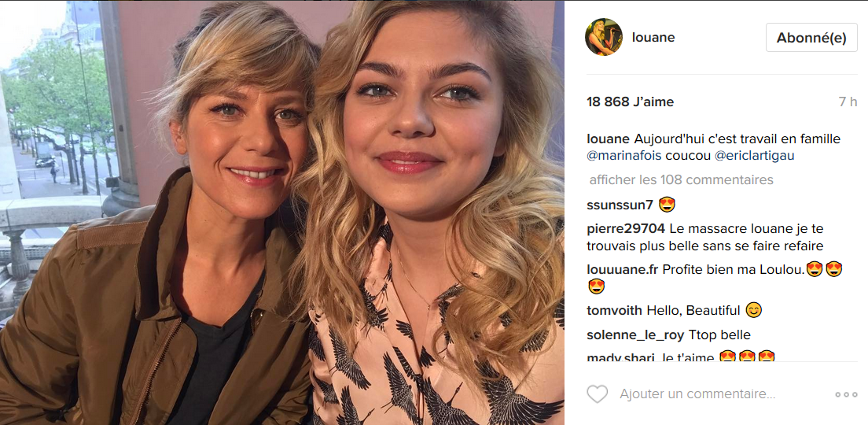Open commenter pierre29704's profile
The image size is (868, 425).
pyautogui.click(x=626, y=229)
